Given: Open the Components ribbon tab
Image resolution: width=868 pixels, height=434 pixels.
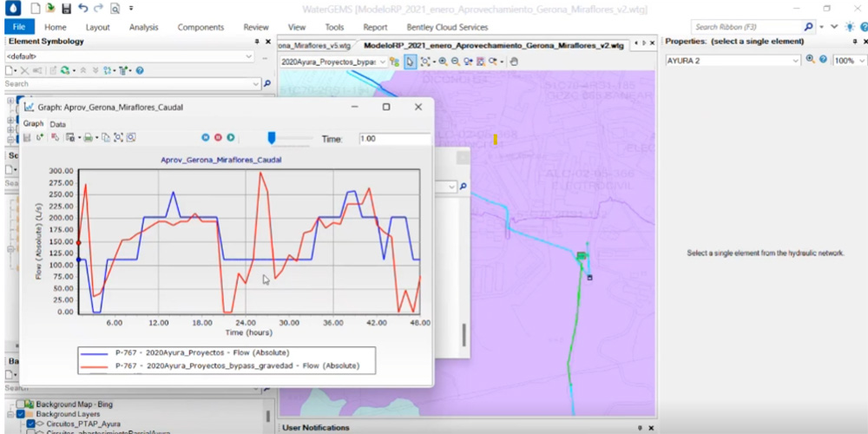Looking at the screenshot, I should click(x=201, y=27).
